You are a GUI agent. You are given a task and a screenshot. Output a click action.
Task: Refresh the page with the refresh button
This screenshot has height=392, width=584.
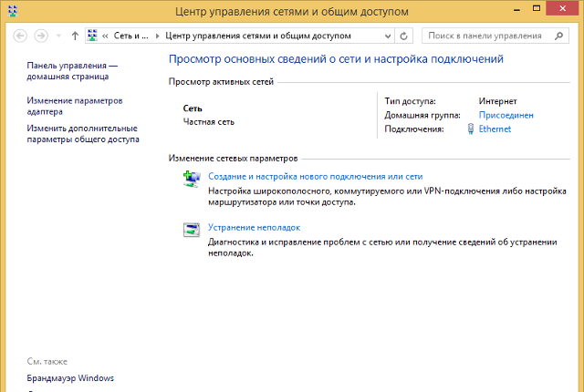(x=403, y=36)
